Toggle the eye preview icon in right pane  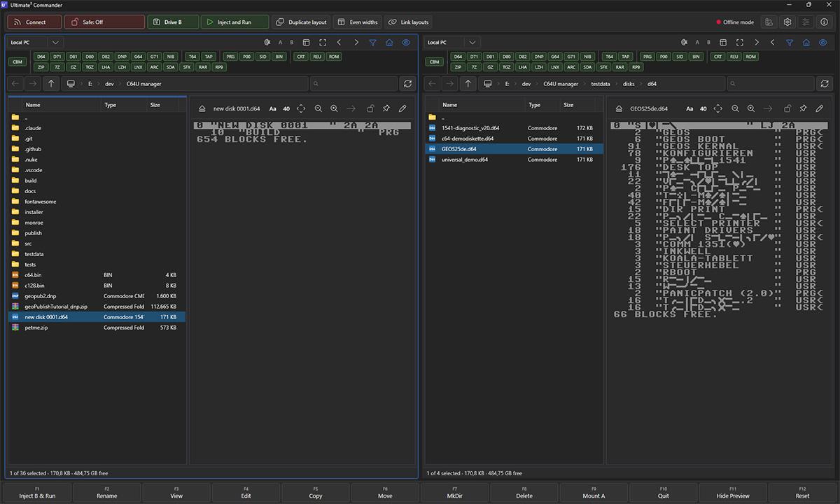[x=822, y=43]
